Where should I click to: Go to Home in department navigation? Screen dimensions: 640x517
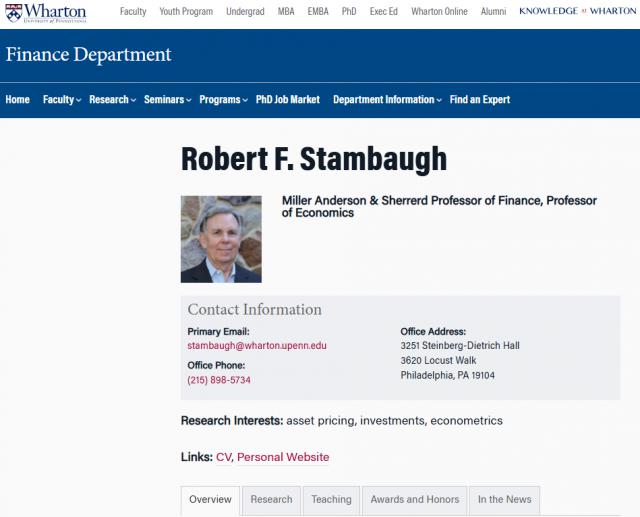click(x=18, y=100)
